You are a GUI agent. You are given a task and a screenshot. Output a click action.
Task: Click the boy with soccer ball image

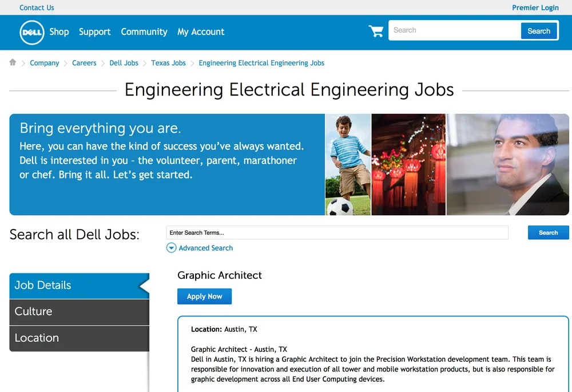(348, 165)
